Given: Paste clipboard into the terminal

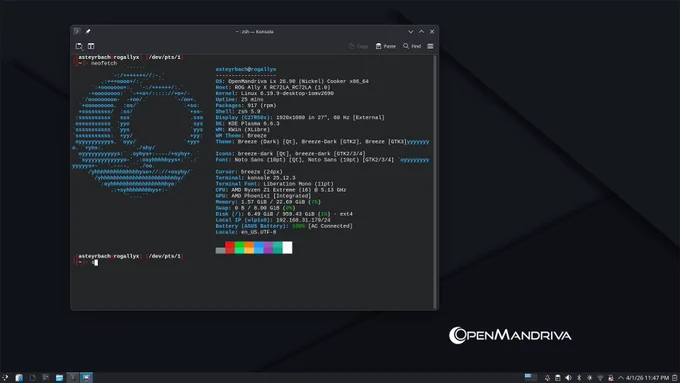Looking at the screenshot, I should point(386,46).
